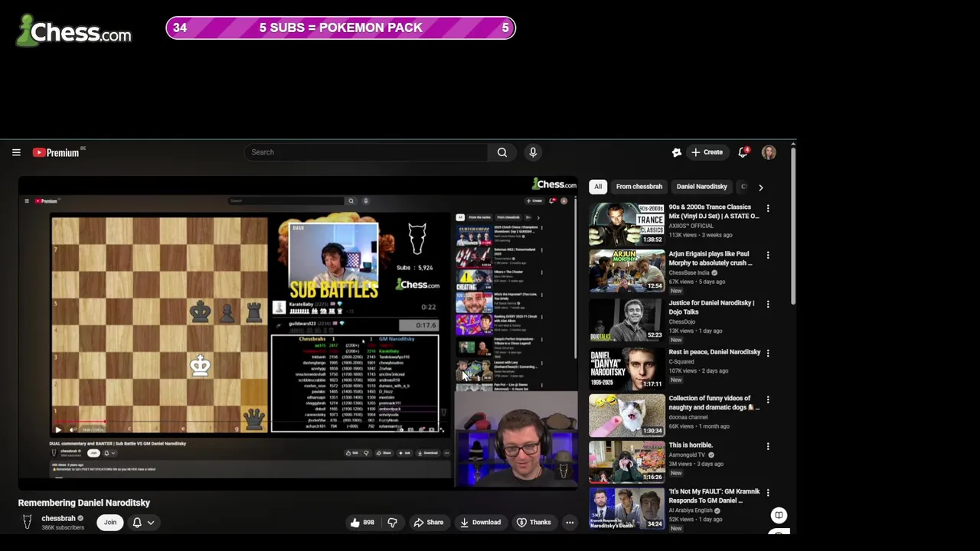Click the 'Rest in peace, Daniel Naroditsky' title
This screenshot has height=551, width=980.
pos(714,352)
